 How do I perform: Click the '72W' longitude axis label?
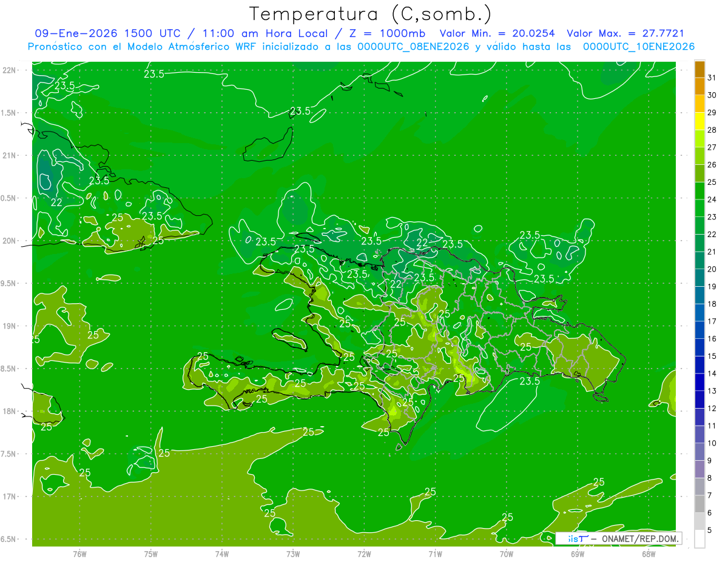click(364, 554)
